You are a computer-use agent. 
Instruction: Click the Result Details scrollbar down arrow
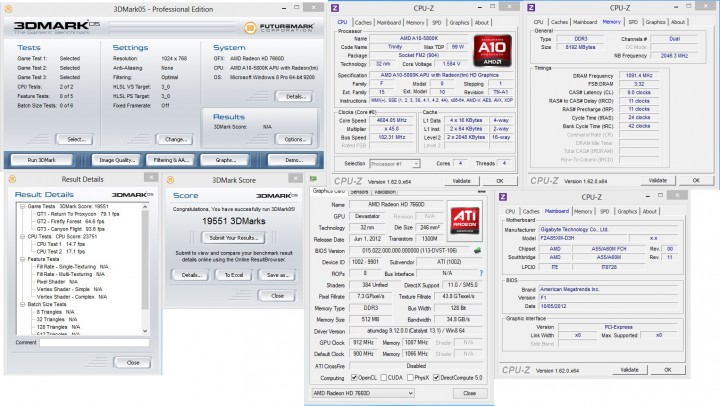pyautogui.click(x=145, y=331)
